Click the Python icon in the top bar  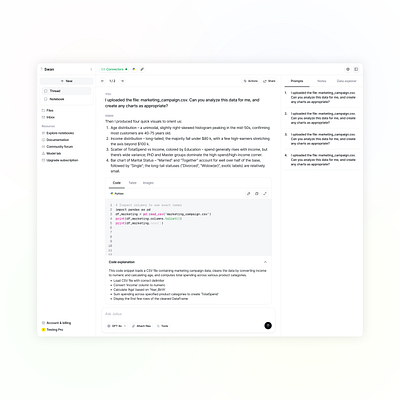134,69
